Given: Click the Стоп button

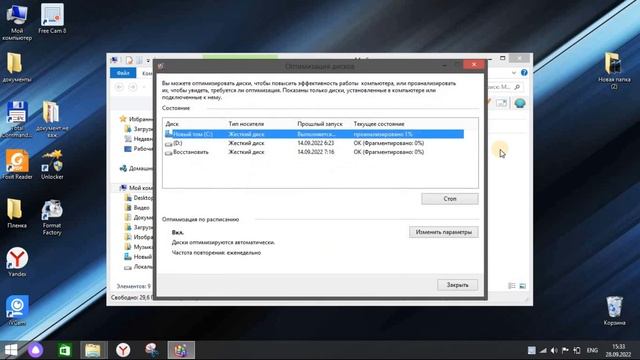Looking at the screenshot, I should tap(450, 199).
